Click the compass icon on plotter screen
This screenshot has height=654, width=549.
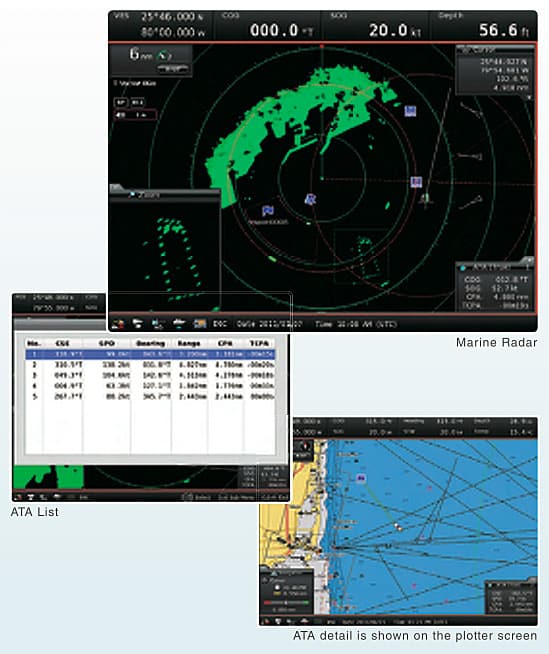coord(304,448)
